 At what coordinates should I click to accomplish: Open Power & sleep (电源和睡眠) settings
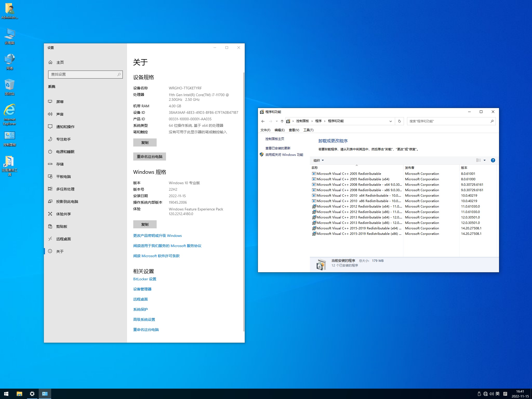85,151
